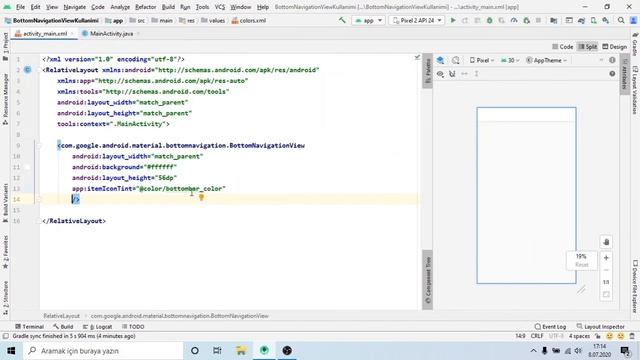Click Sync Project with Gradle Files icon

581,20
